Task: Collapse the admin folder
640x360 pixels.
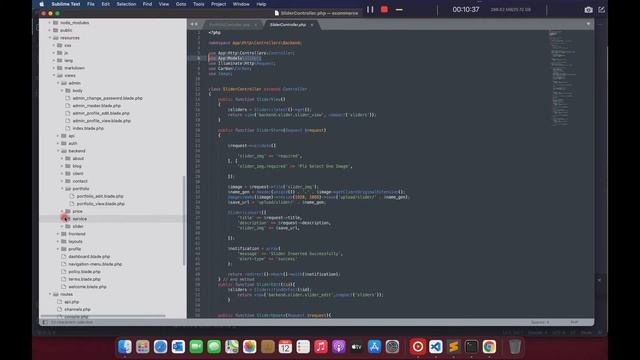Action: (x=58, y=83)
